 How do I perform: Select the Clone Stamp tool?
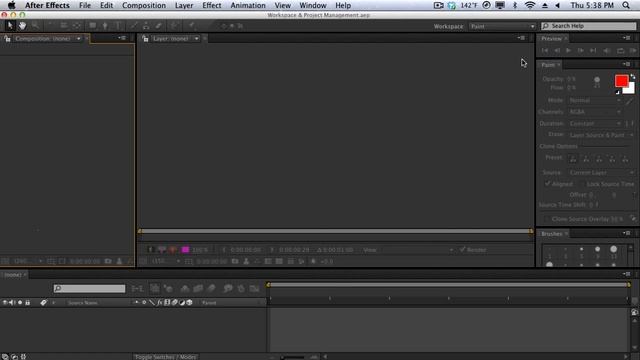coord(146,26)
